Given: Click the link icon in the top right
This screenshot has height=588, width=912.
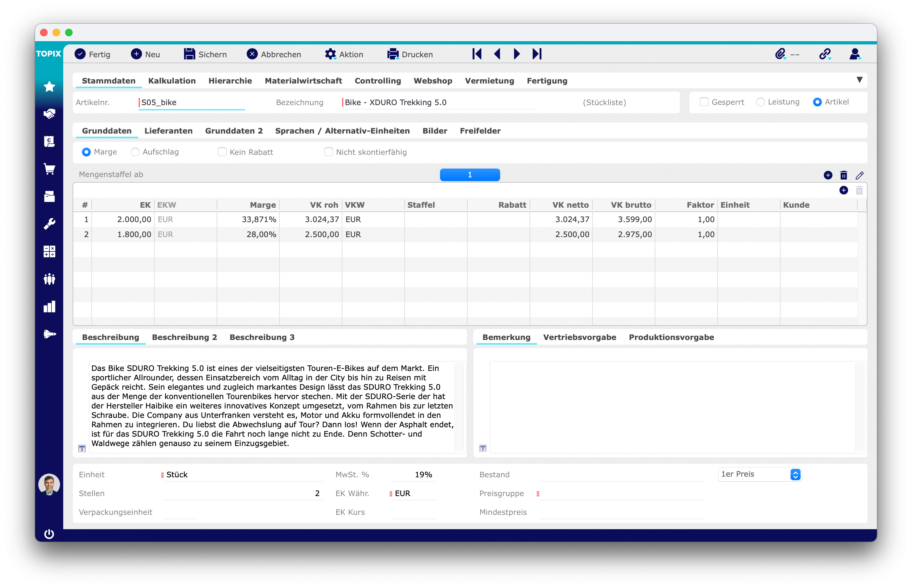Looking at the screenshot, I should pyautogui.click(x=824, y=54).
